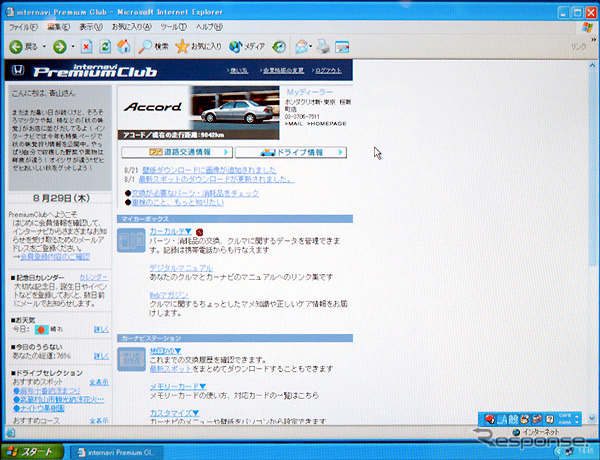This screenshot has width=600, height=460.
Task: Click the sunny weather icon
Action: [x=41, y=330]
